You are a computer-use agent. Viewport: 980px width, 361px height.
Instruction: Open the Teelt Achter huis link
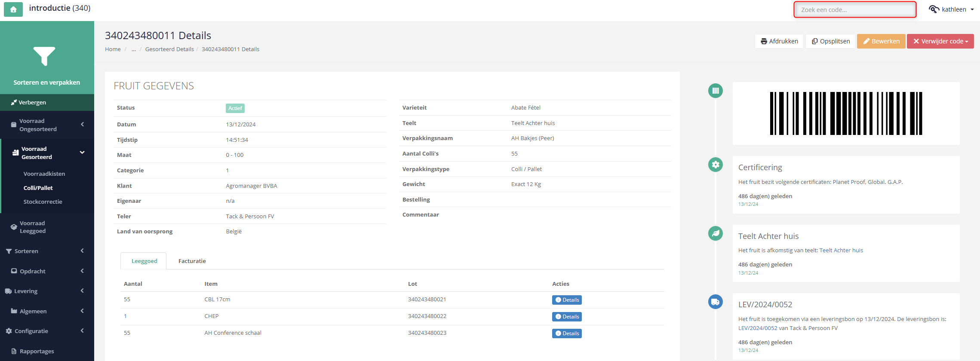pyautogui.click(x=841, y=250)
